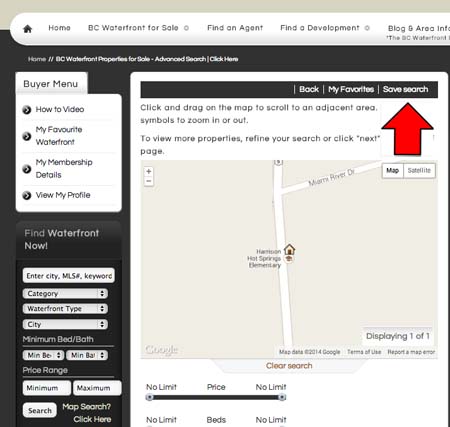
Task: Click the school marker under house icon
Action: pos(289,259)
